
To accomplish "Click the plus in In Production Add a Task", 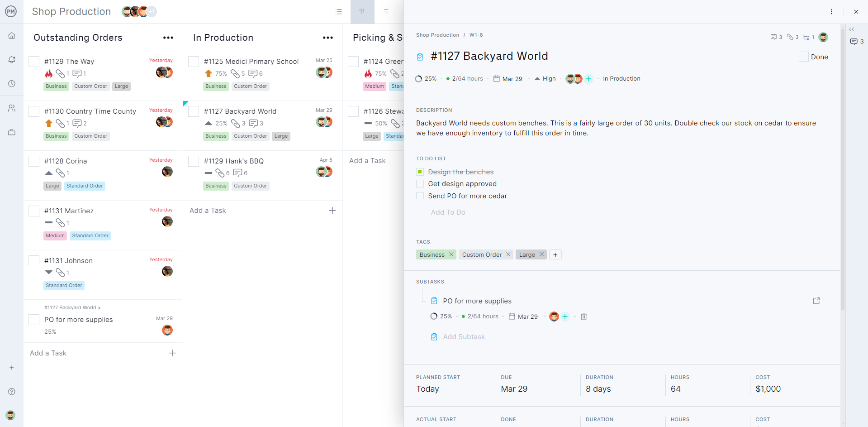I will coord(332,211).
